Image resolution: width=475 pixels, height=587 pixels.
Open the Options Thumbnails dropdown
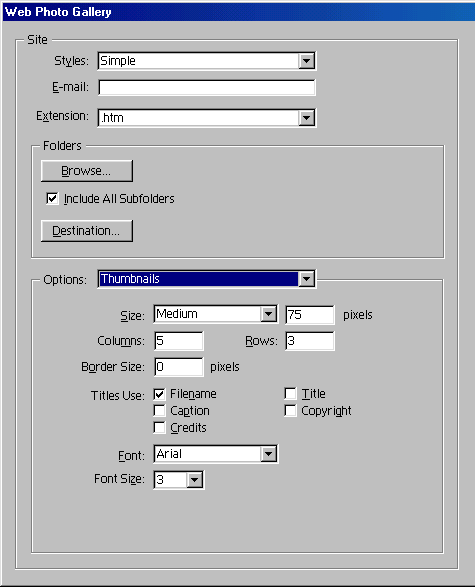pos(207,279)
